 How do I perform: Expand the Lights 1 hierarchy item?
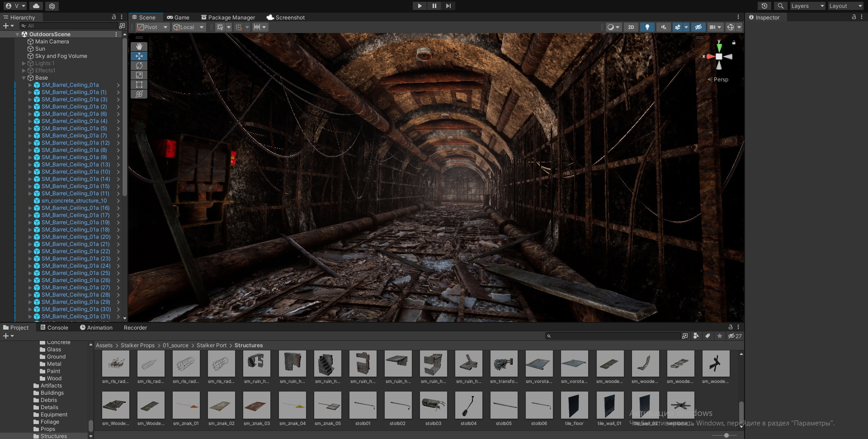point(24,63)
